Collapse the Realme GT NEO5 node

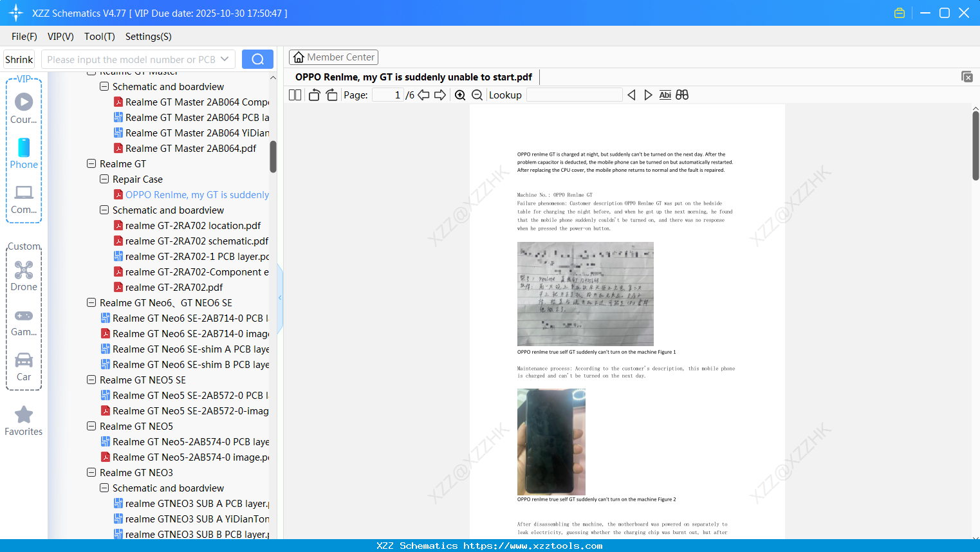91,427
